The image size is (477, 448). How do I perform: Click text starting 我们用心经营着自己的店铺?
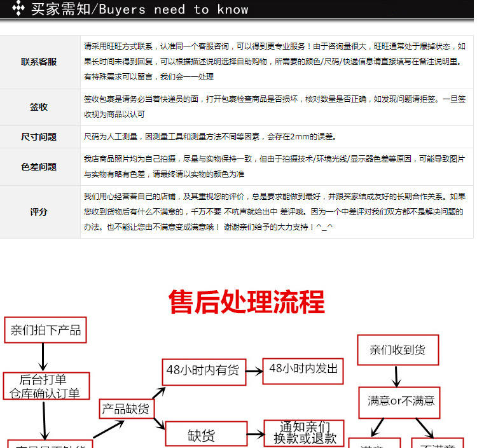point(275,211)
